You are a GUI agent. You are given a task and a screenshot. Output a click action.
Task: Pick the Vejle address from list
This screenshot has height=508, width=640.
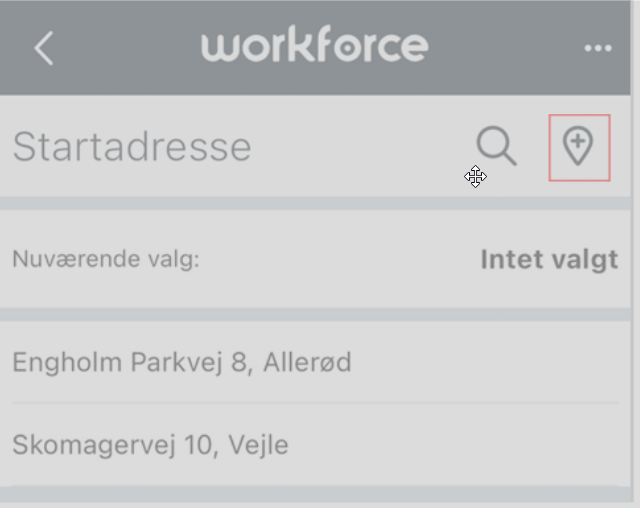click(150, 444)
